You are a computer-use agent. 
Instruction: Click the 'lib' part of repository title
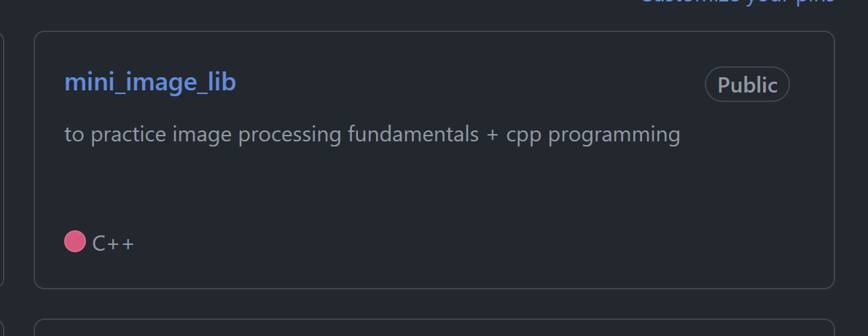pos(222,82)
